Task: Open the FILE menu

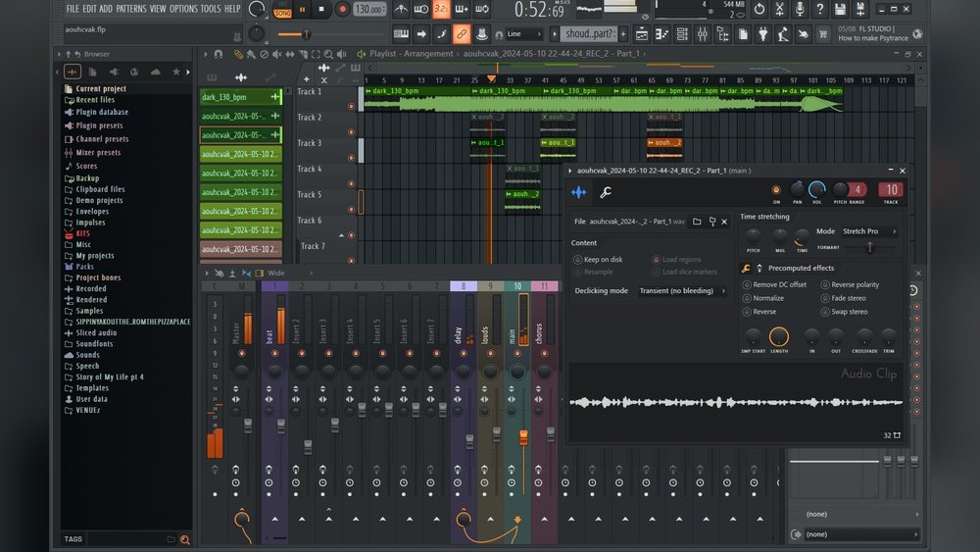Action: [x=73, y=9]
